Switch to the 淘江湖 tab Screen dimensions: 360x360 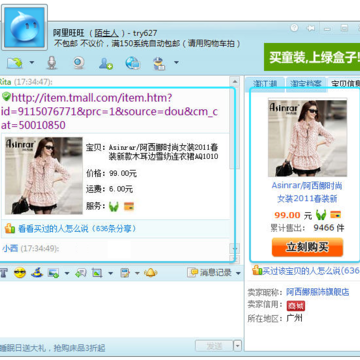[x=265, y=84]
